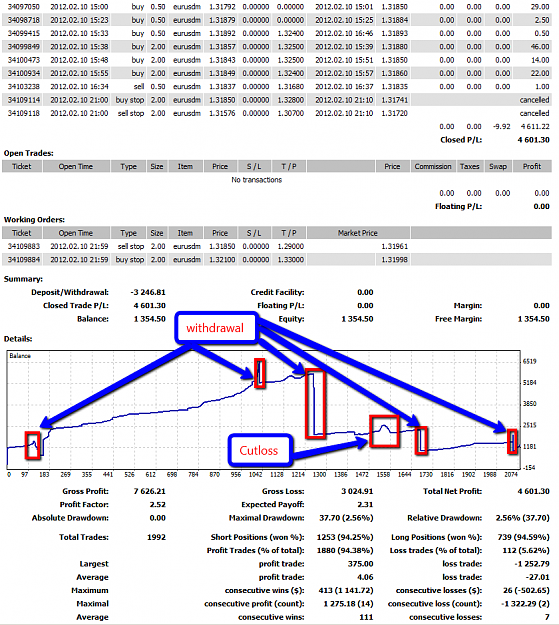Click the -154 chart axis label
Image resolution: width=559 pixels, height=625 pixels.
(x=529, y=468)
